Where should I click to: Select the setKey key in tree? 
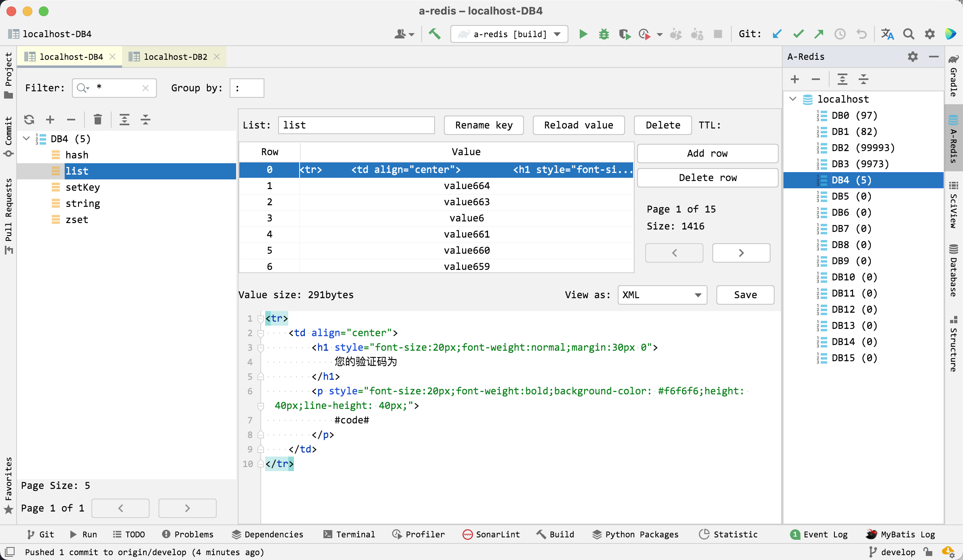pos(82,187)
